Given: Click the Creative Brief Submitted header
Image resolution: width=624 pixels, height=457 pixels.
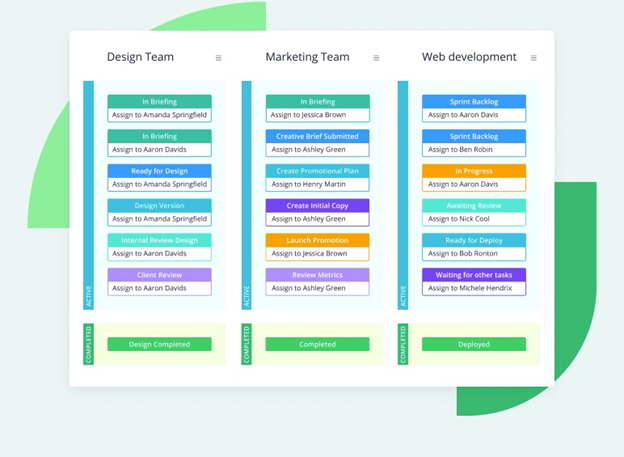Looking at the screenshot, I should pyautogui.click(x=318, y=136).
